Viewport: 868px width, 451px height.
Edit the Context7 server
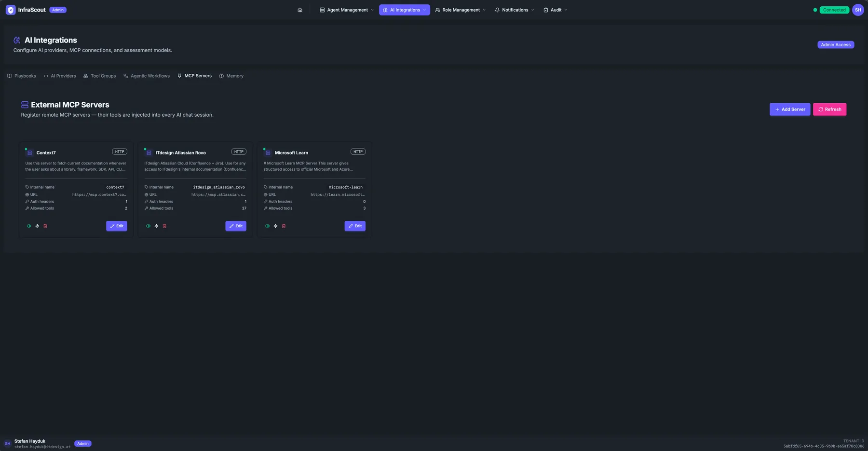pyautogui.click(x=117, y=226)
